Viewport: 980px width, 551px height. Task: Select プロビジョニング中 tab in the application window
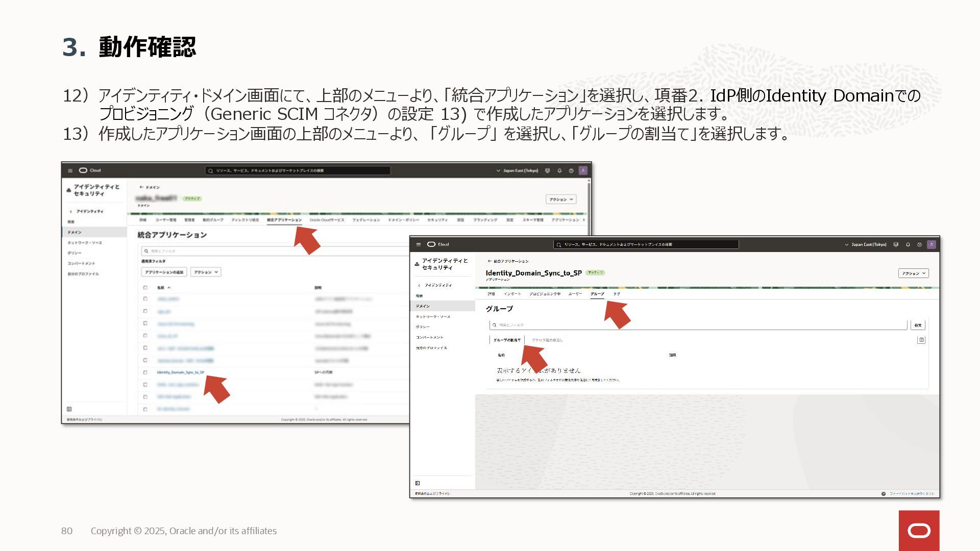[x=545, y=294]
